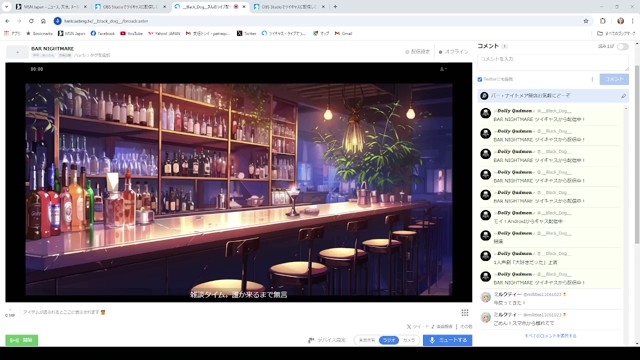Click first Dolly Qudmen comment avatar
Viewport: 640px width, 360px height.
coord(485,113)
